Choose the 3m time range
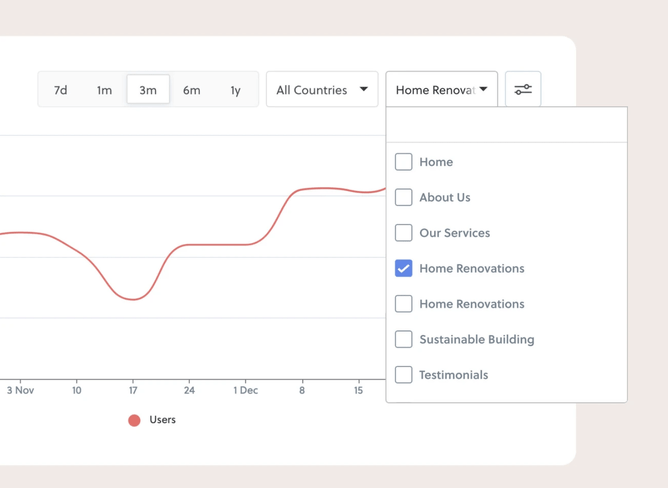The height and width of the screenshot is (488, 668). [148, 90]
